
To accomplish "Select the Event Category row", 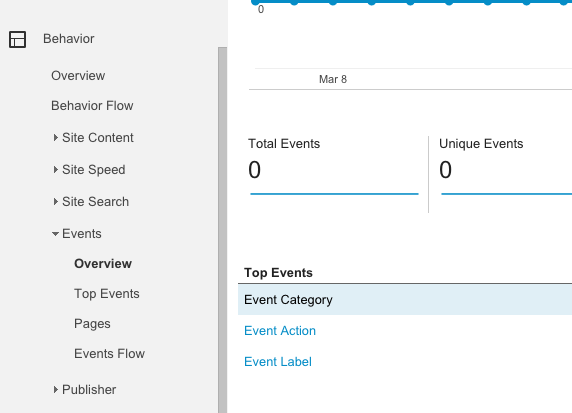I will click(405, 300).
